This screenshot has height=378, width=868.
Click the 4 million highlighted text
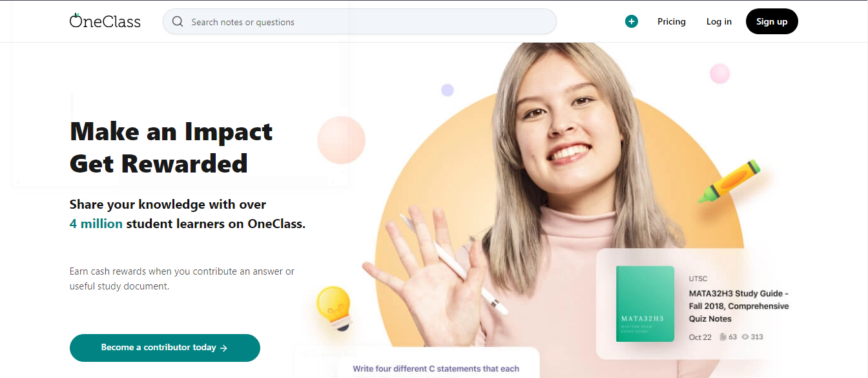pos(96,224)
